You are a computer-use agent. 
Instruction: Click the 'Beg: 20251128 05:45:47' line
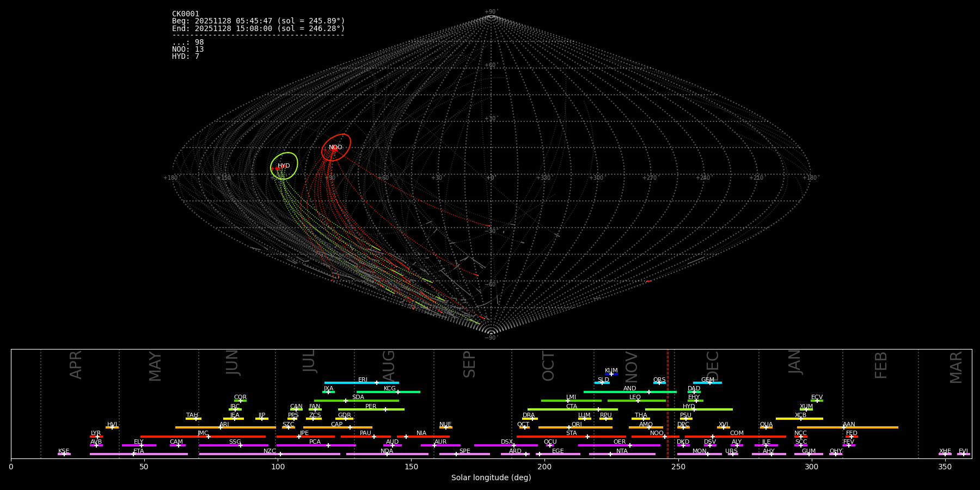(259, 21)
